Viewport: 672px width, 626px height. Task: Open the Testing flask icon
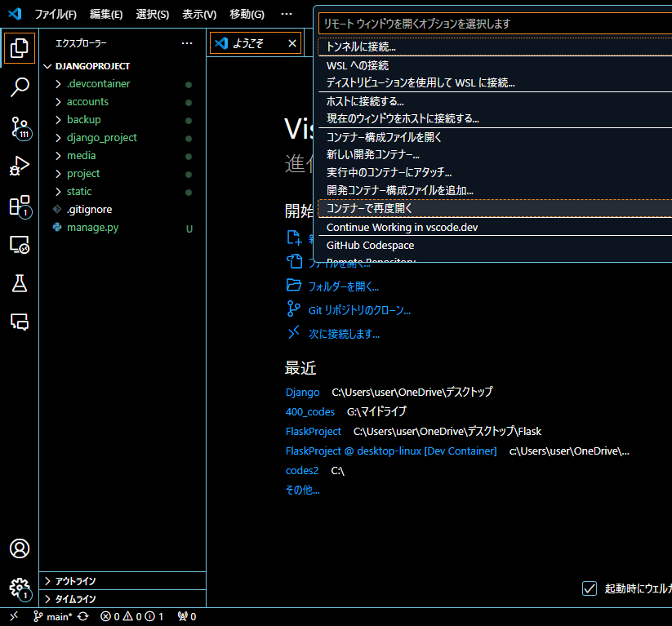point(20,283)
